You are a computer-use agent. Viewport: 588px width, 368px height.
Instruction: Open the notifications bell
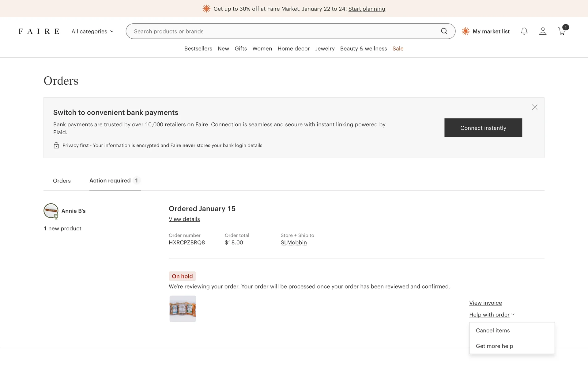[524, 31]
